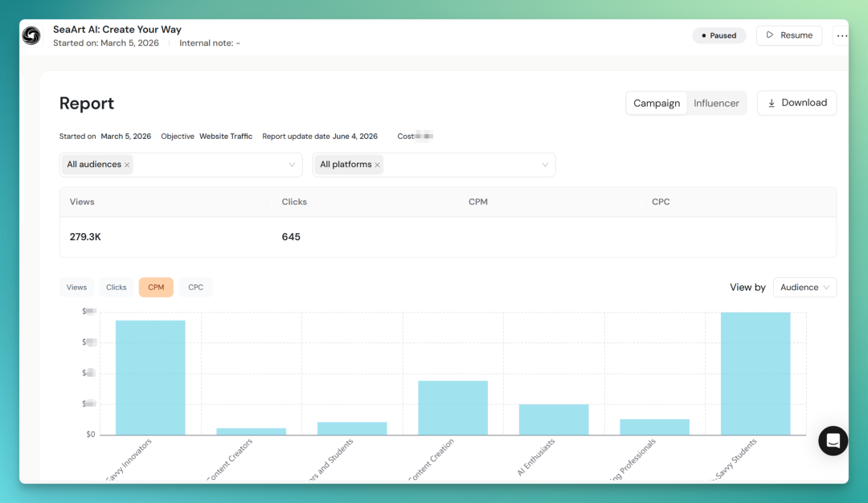
Task: Click the Website Traffic objective text
Action: 226,136
